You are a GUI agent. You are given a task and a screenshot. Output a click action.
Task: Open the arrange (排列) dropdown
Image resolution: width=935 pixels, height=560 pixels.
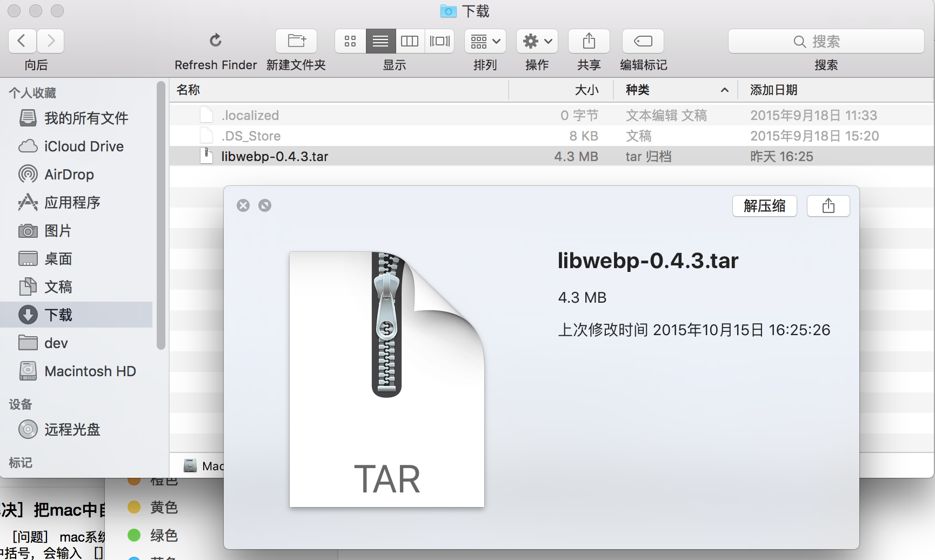(x=485, y=41)
